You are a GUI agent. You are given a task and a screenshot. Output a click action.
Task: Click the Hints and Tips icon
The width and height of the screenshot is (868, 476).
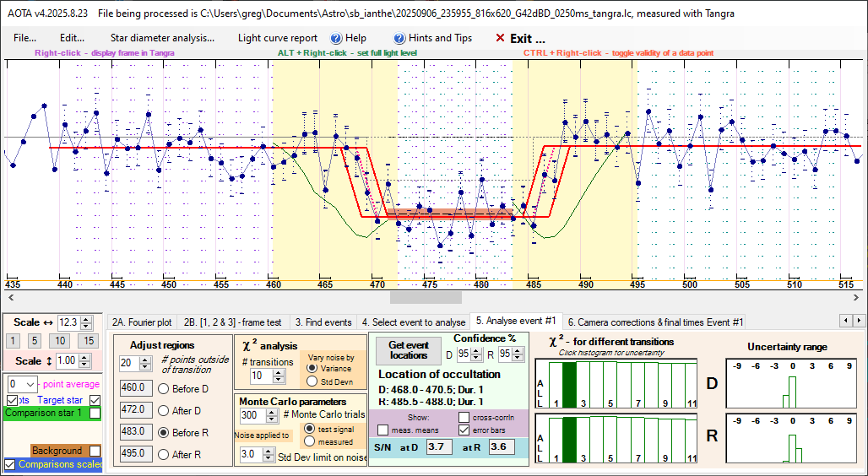(399, 38)
